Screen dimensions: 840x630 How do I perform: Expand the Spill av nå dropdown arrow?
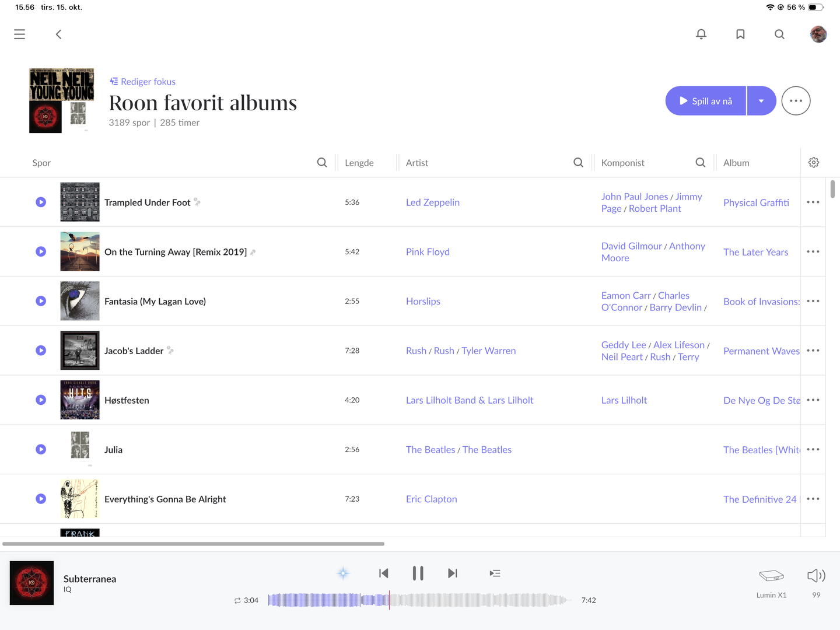[761, 101]
